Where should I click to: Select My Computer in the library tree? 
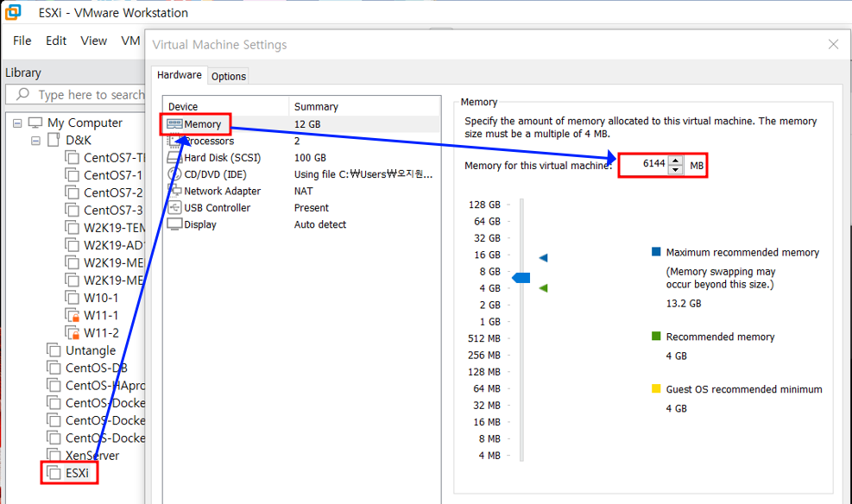[85, 123]
